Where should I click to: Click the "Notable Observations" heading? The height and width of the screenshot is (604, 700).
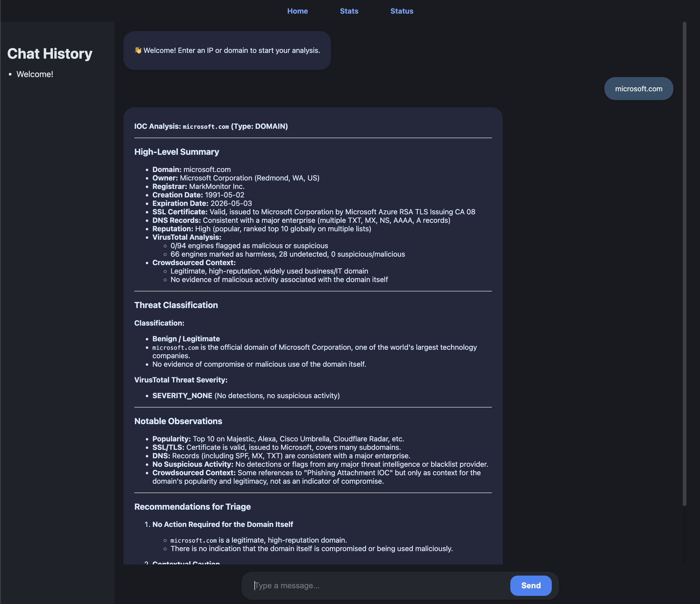[x=178, y=421]
